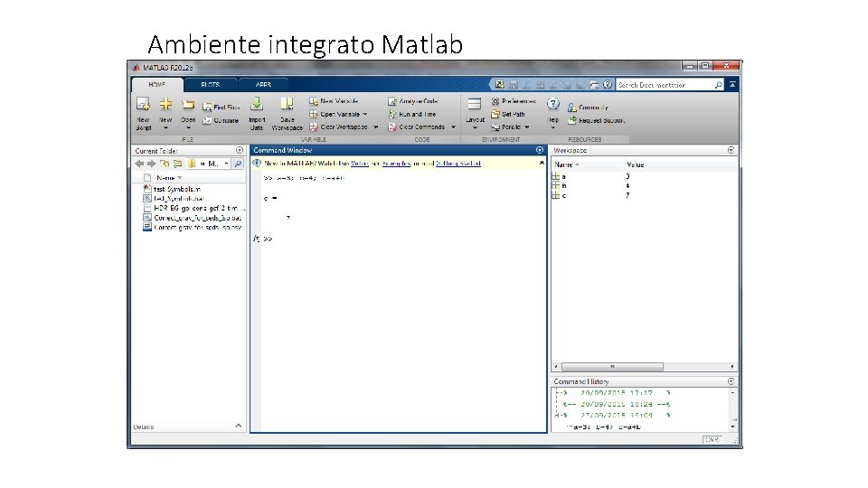Go back in Current Folder toolbar
This screenshot has width=868, height=488.
point(139,164)
